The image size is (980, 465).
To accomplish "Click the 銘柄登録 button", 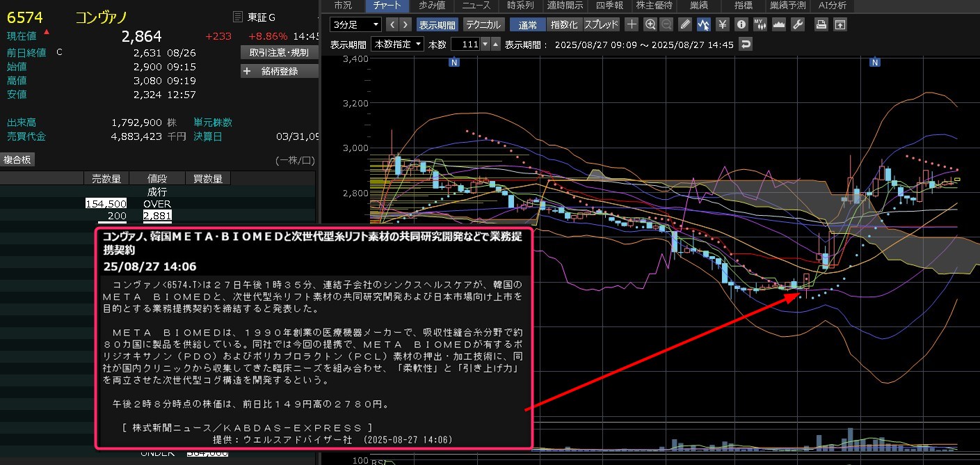I will 280,71.
